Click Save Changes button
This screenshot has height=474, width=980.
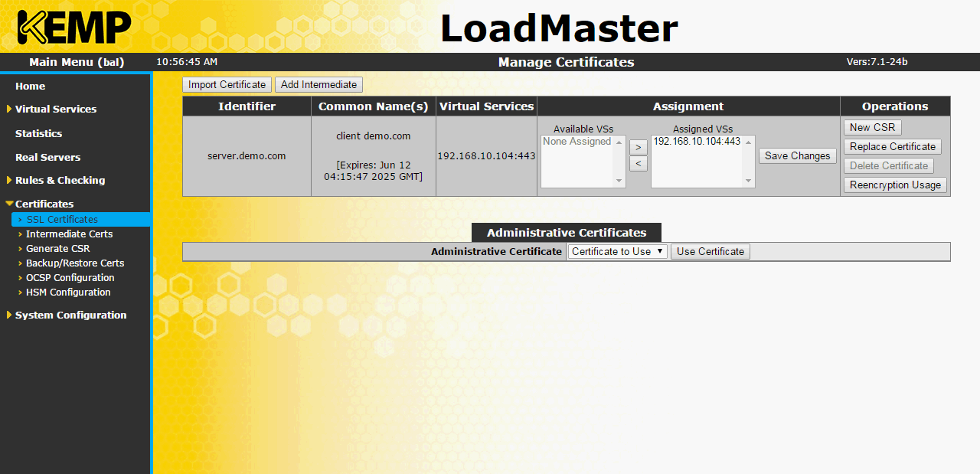coord(797,155)
